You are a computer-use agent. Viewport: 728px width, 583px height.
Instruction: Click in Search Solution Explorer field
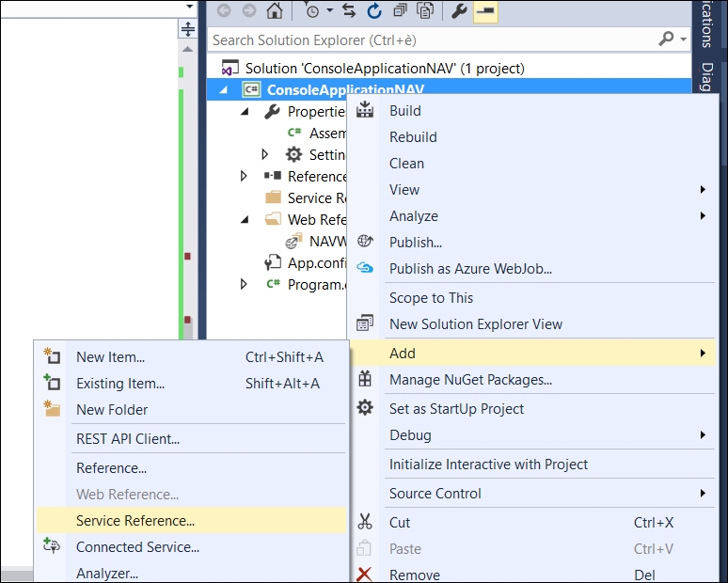[432, 39]
